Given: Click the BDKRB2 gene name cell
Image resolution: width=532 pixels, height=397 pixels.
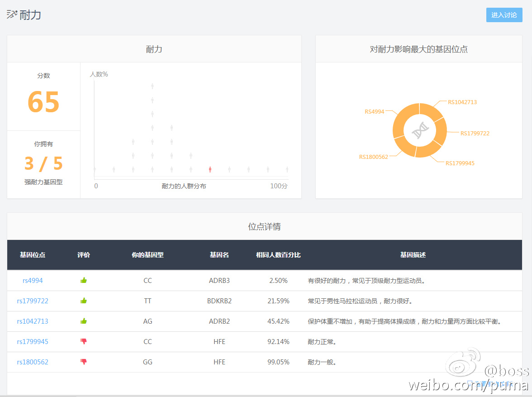Looking at the screenshot, I should [x=219, y=301].
